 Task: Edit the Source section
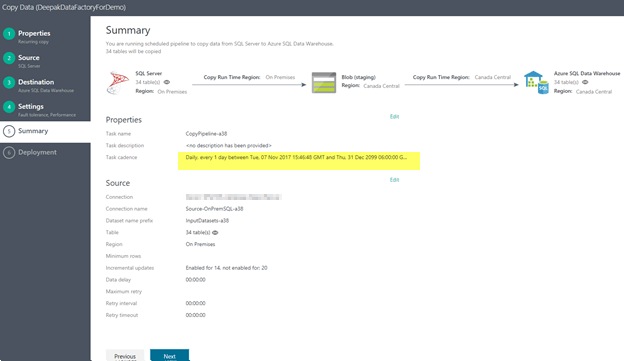[x=394, y=180]
